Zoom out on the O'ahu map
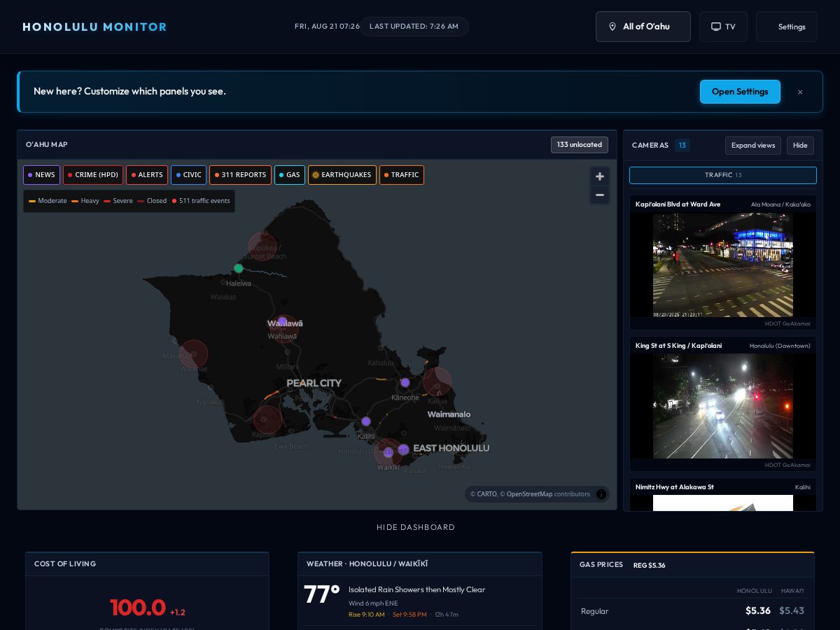 [600, 195]
